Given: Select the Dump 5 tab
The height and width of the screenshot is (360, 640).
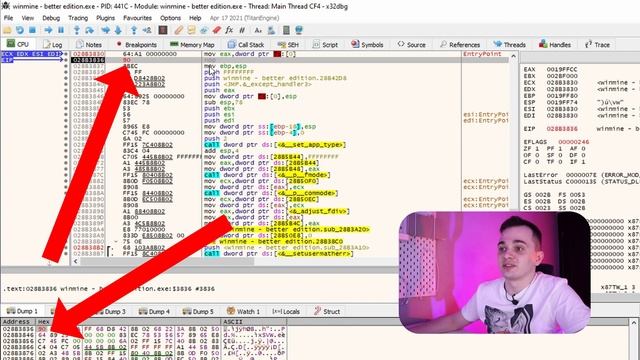Looking at the screenshot, I should [x=198, y=311].
